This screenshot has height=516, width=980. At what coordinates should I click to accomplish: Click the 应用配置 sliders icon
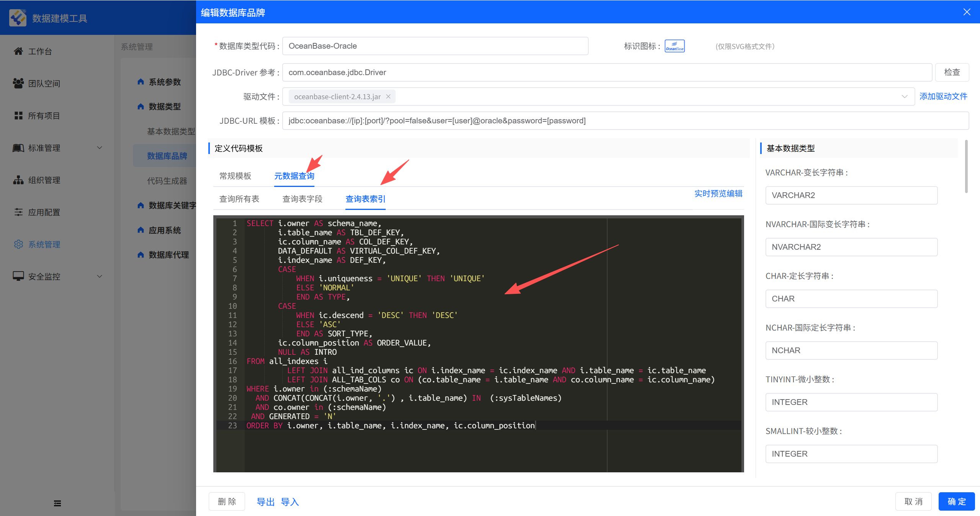point(18,212)
